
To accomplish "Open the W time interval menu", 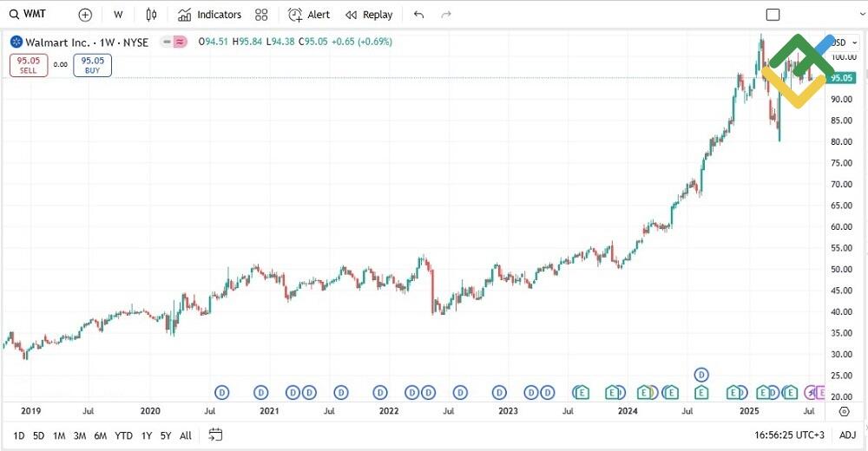I will tap(118, 15).
